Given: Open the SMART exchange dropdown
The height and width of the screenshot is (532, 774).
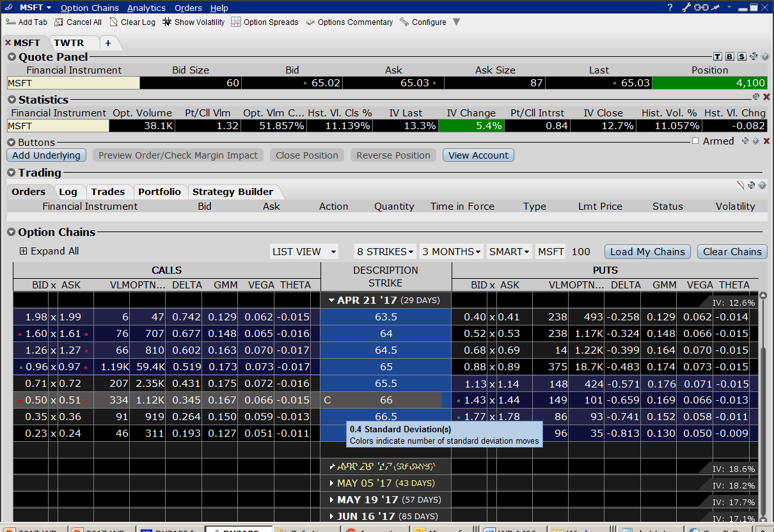Looking at the screenshot, I should pyautogui.click(x=509, y=251).
